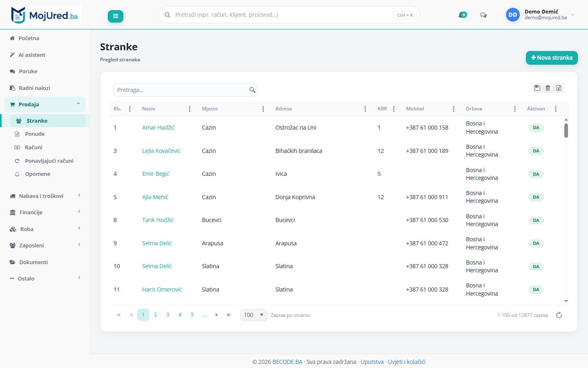Open Država column options menu
The height and width of the screenshot is (368, 588).
[515, 109]
